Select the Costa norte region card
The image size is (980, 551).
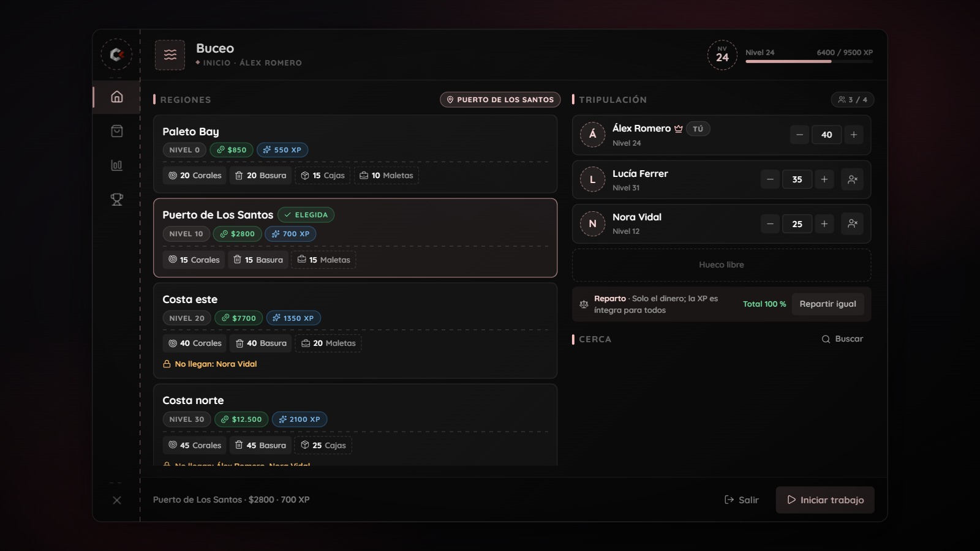click(x=355, y=425)
